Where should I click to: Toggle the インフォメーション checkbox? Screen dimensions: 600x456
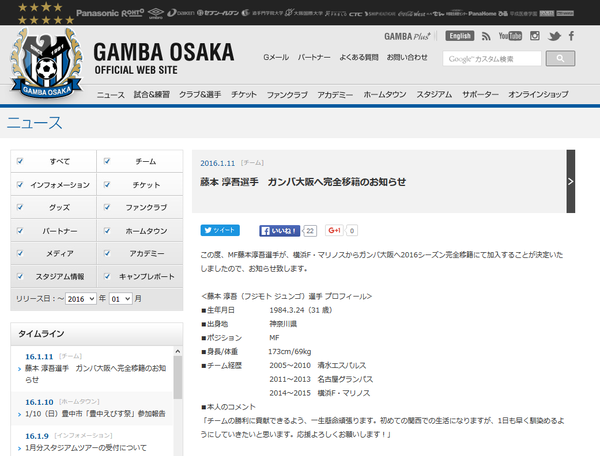[20, 184]
